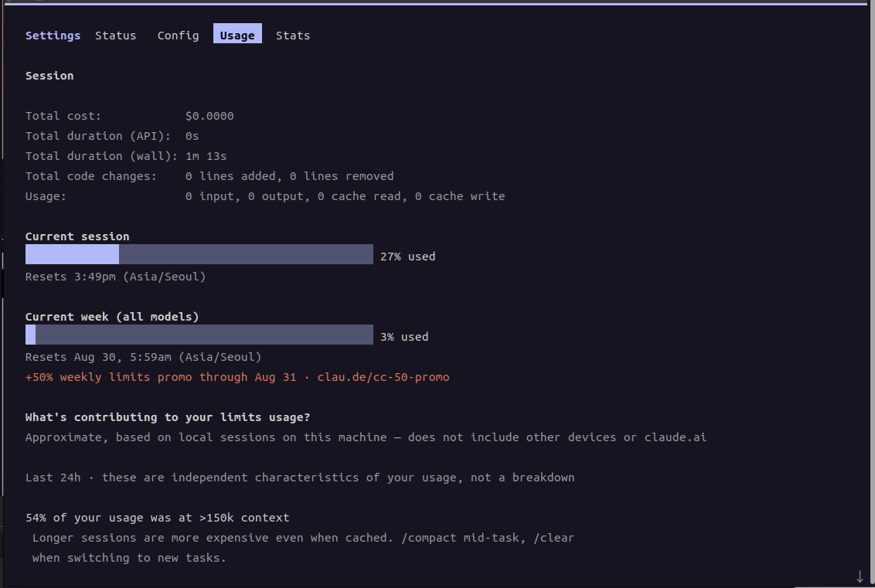
Task: Click the "Last 24h" characteristics line
Action: pos(300,478)
